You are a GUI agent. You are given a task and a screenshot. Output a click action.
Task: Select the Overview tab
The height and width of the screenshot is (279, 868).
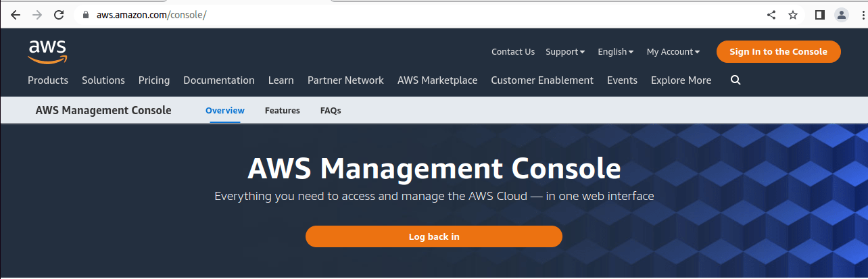[x=225, y=110]
